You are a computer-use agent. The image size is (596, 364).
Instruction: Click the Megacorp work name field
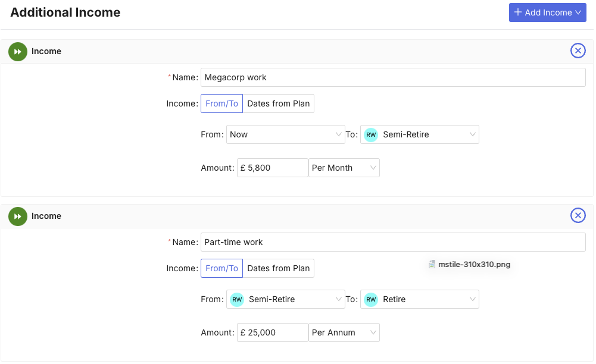click(x=393, y=77)
